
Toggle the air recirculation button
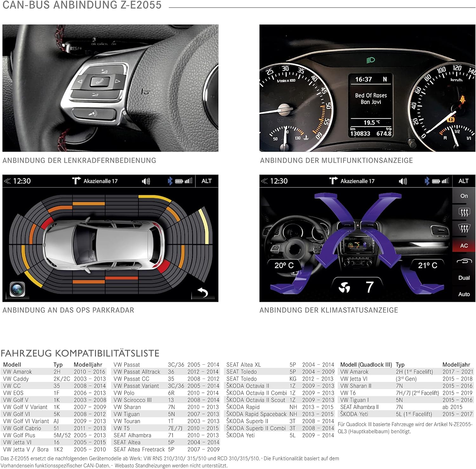464,262
